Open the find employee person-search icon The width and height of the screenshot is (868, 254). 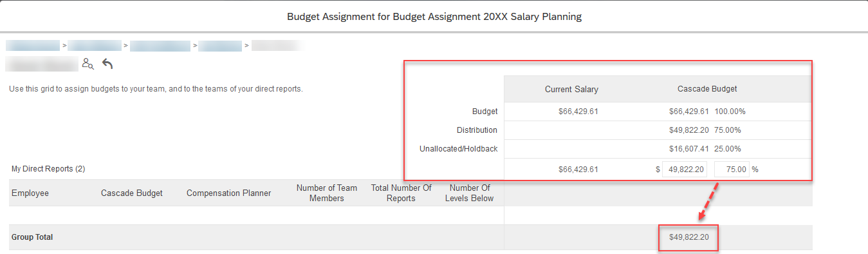(x=88, y=64)
